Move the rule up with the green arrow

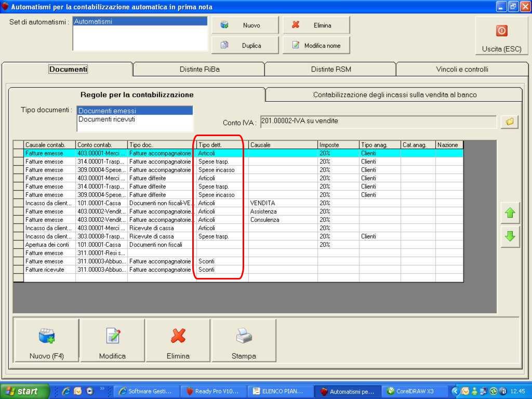[x=510, y=213]
